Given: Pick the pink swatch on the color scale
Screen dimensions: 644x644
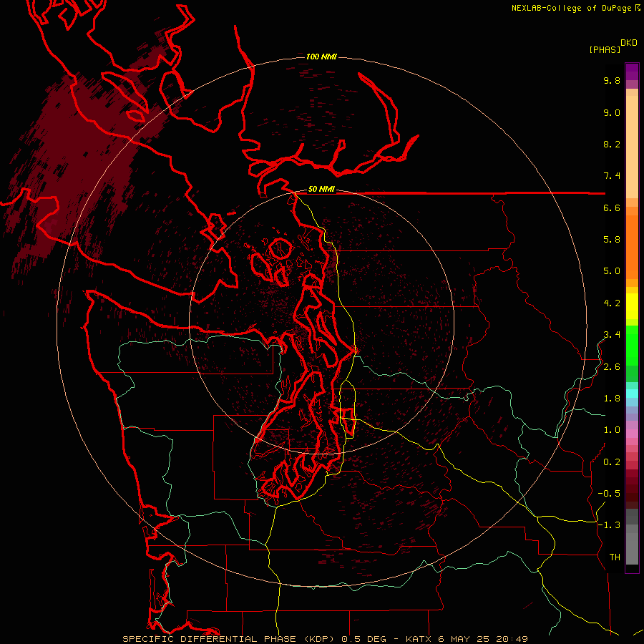Looking at the screenshot, I should tap(632, 434).
